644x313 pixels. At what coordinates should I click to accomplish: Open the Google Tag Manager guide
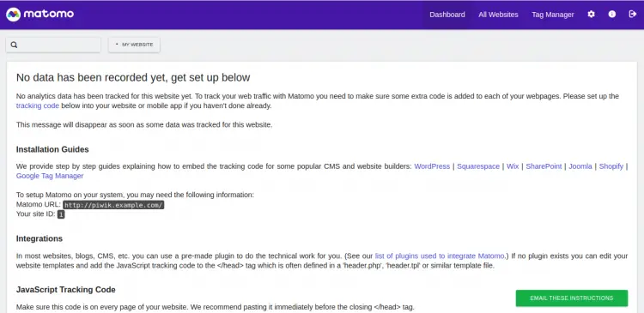(50, 176)
